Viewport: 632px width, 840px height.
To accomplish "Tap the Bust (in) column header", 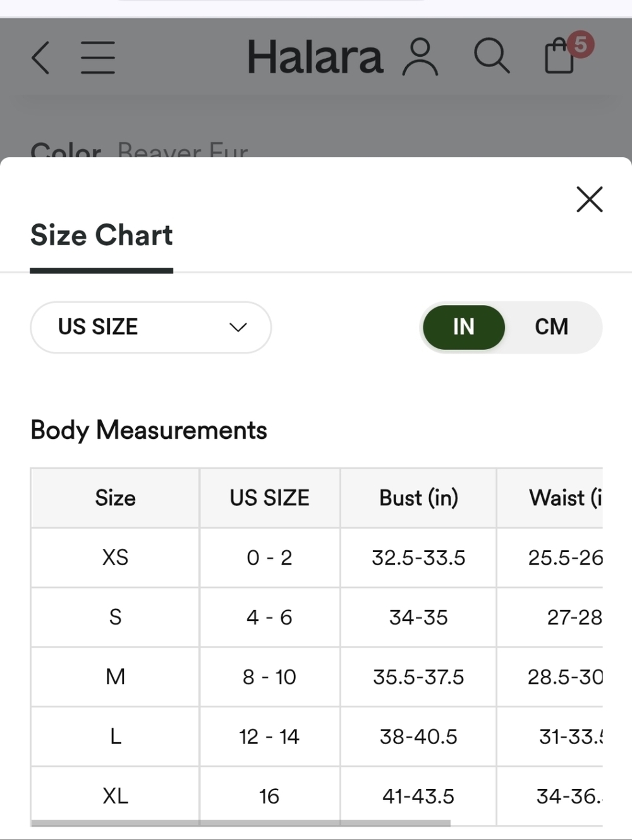I will [x=418, y=498].
